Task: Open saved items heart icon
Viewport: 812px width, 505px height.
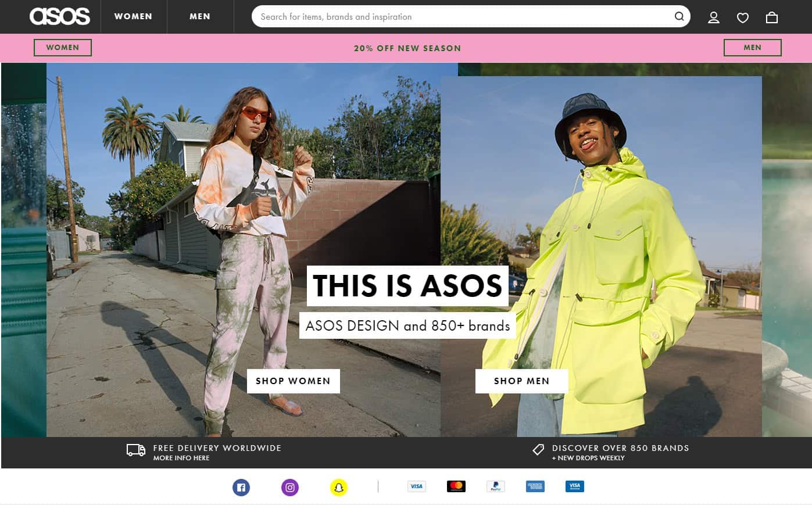Action: pos(743,17)
